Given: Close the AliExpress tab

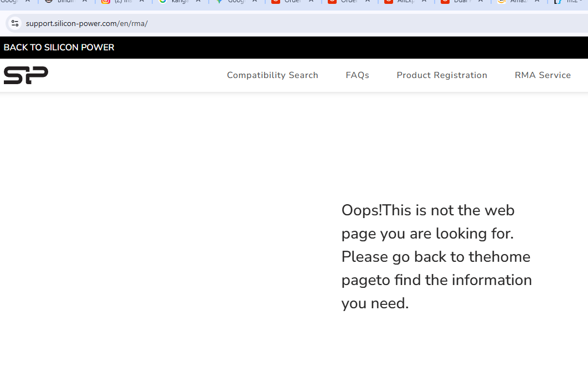Looking at the screenshot, I should pyautogui.click(x=424, y=2).
